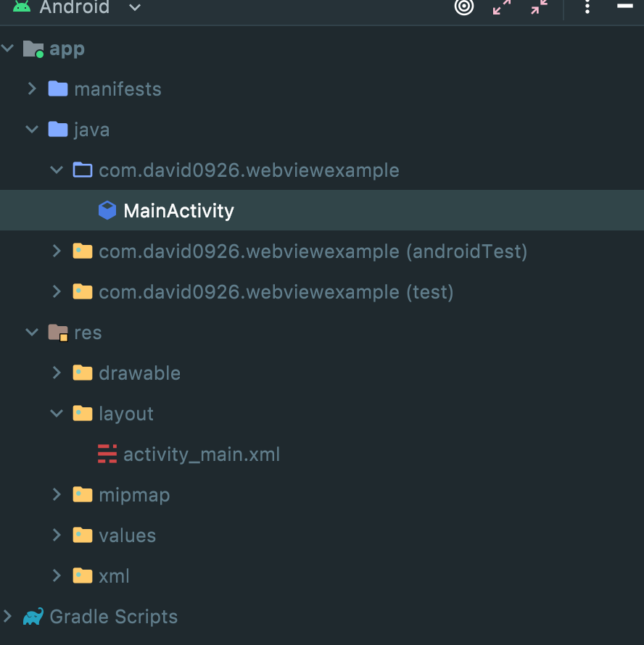
Task: Expand the values folder
Action: coord(57,536)
